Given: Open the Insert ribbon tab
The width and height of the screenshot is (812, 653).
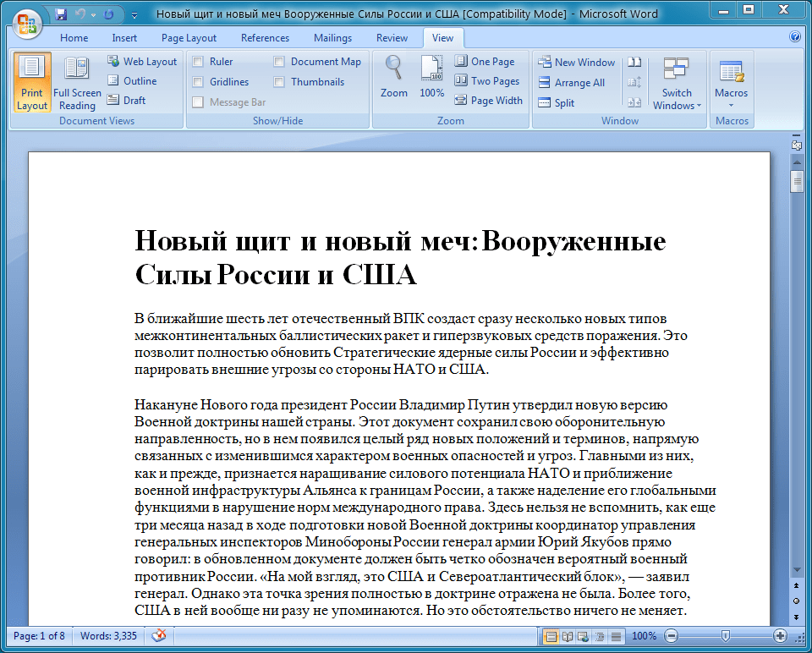Looking at the screenshot, I should 124,38.
